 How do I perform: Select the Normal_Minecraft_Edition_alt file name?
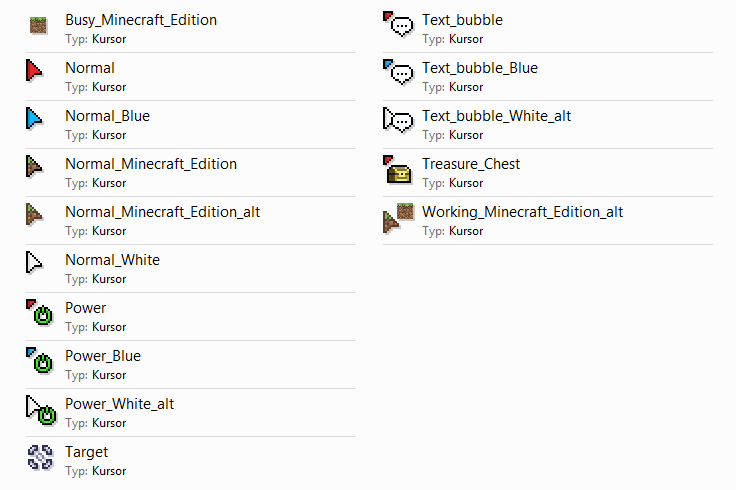(x=162, y=212)
